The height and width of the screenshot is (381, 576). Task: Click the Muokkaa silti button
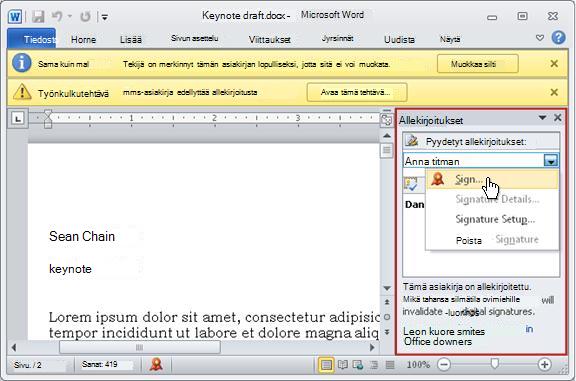(478, 64)
